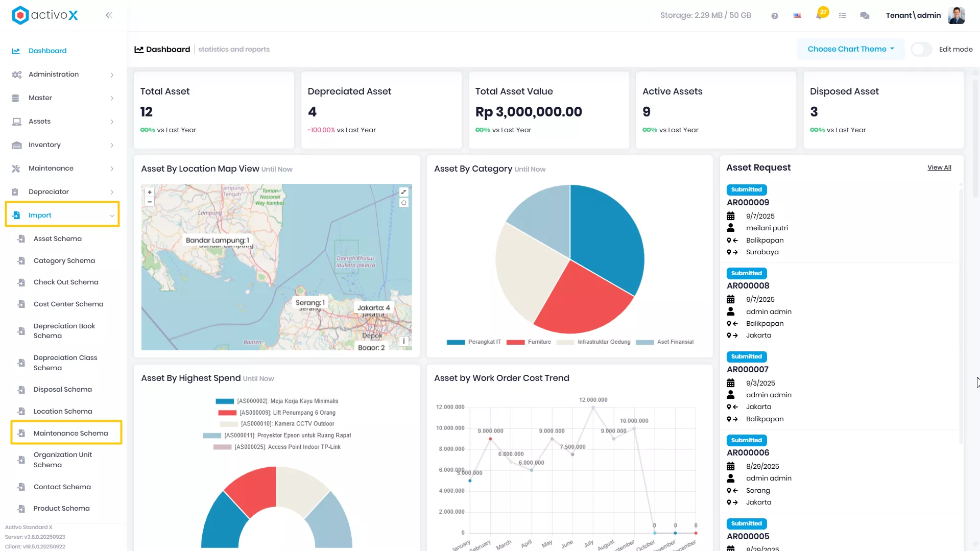The image size is (980, 551).
Task: Recenter the map with locate icon
Action: [404, 203]
